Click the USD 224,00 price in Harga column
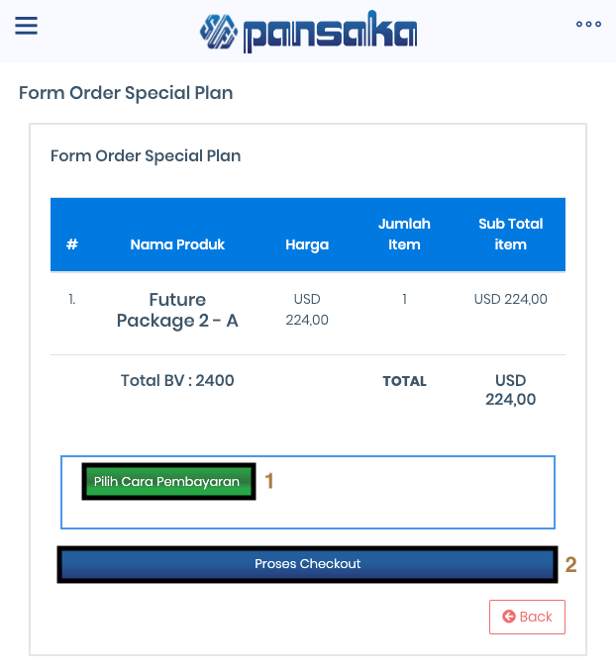 click(307, 310)
